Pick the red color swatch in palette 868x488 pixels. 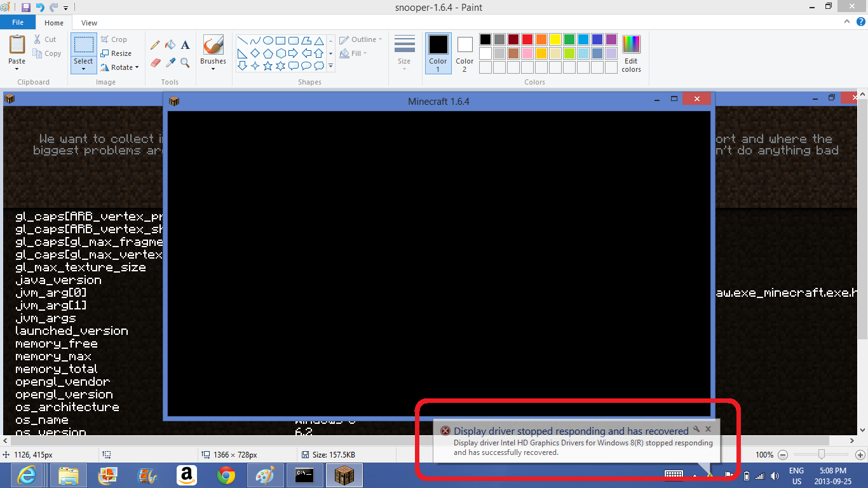[x=527, y=39]
